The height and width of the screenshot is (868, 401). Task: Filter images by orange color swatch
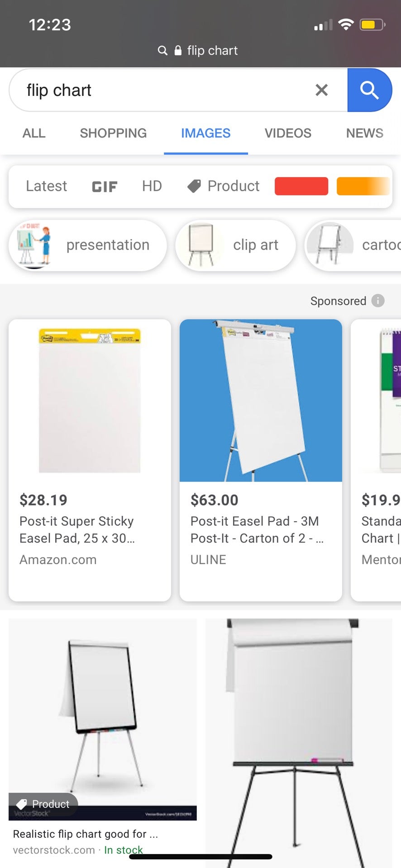coord(362,186)
